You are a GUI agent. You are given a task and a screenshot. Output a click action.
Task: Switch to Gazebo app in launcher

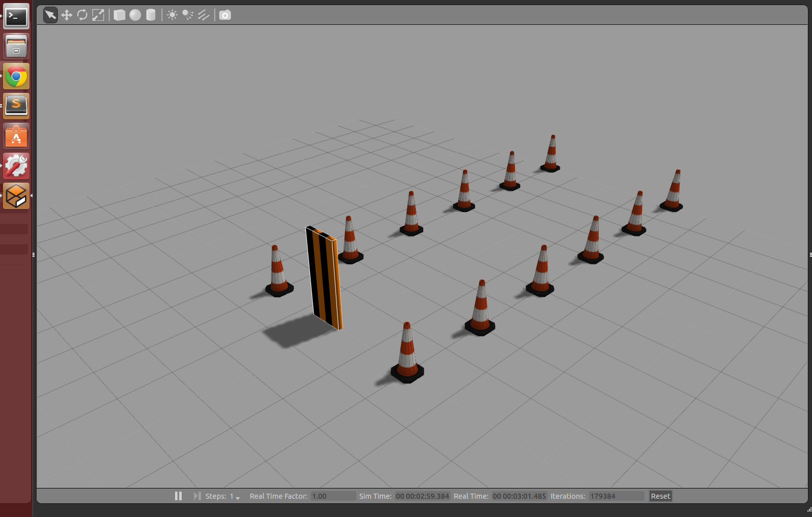(x=16, y=196)
